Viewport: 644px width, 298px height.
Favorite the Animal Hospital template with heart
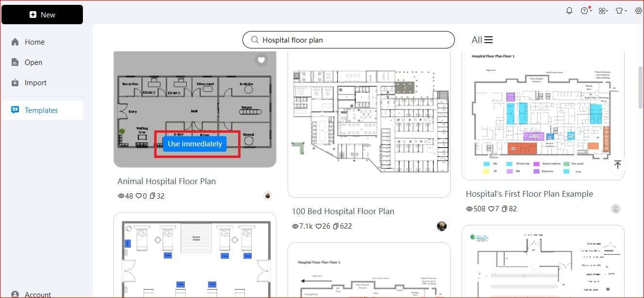pos(261,60)
